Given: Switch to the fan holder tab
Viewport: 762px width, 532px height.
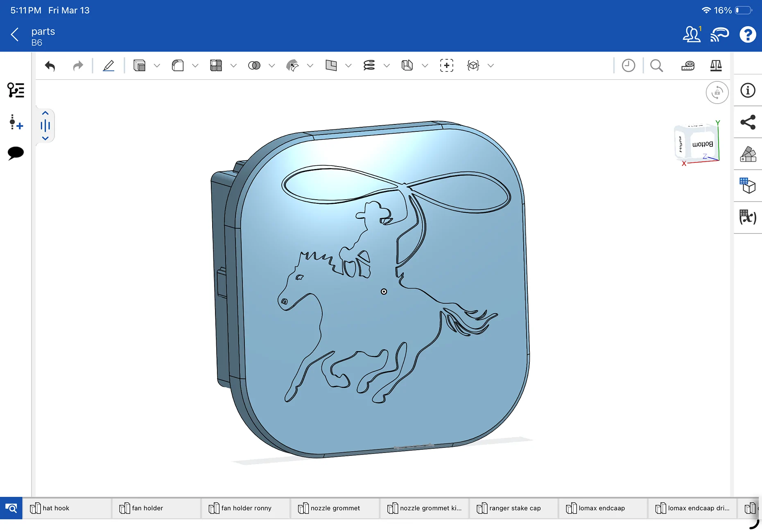Looking at the screenshot, I should 156,508.
